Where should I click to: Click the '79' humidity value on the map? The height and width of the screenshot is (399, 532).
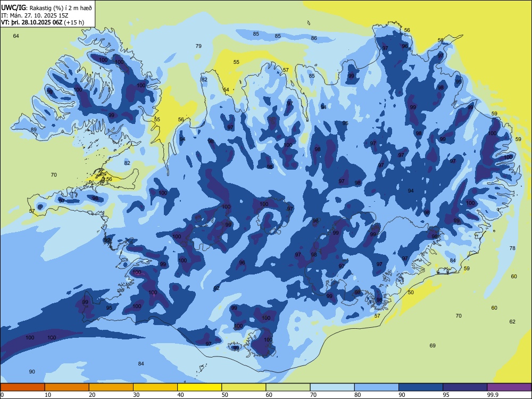click(198, 46)
